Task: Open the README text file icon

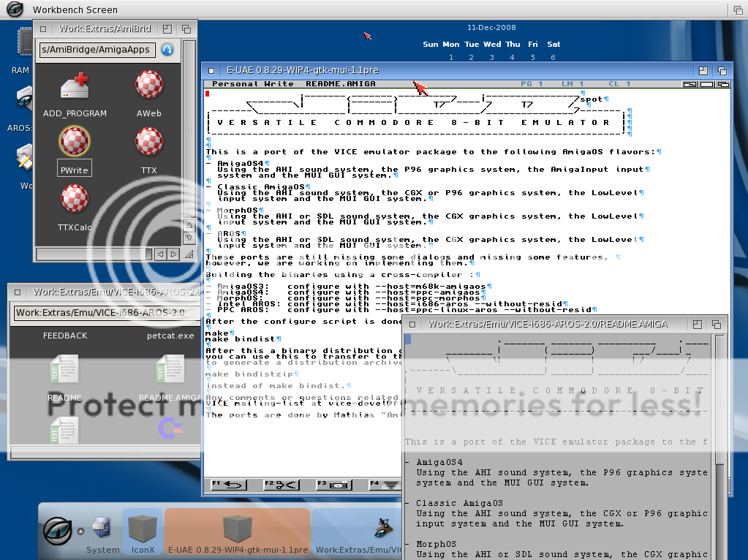Action: coord(64,368)
